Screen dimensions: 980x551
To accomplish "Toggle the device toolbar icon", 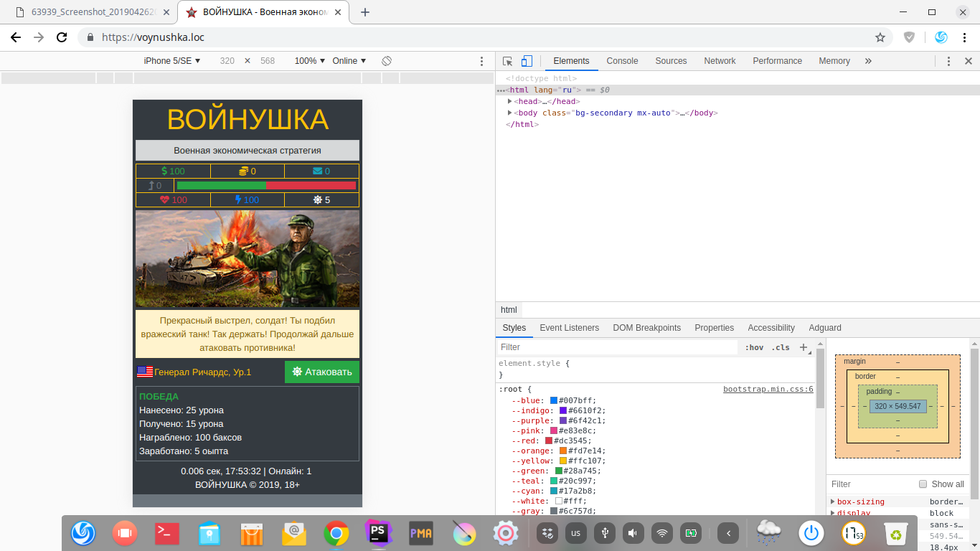I will 527,61.
